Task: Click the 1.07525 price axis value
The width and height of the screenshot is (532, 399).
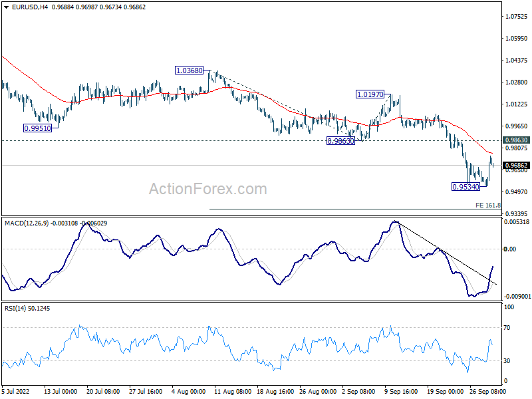Action: tap(517, 16)
